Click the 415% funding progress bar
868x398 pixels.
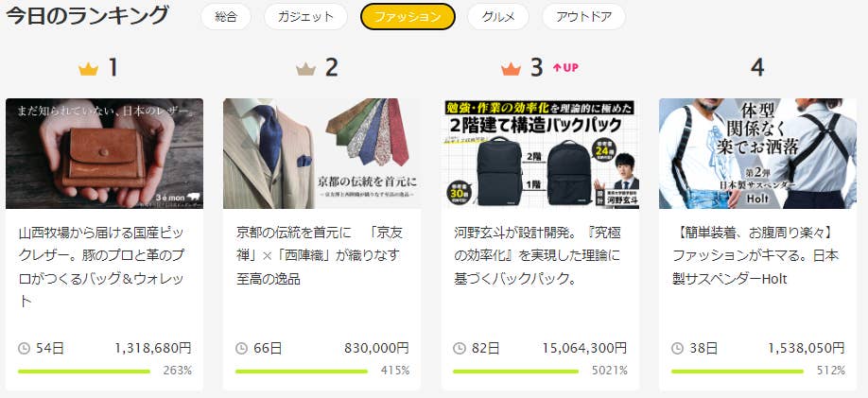tap(302, 372)
